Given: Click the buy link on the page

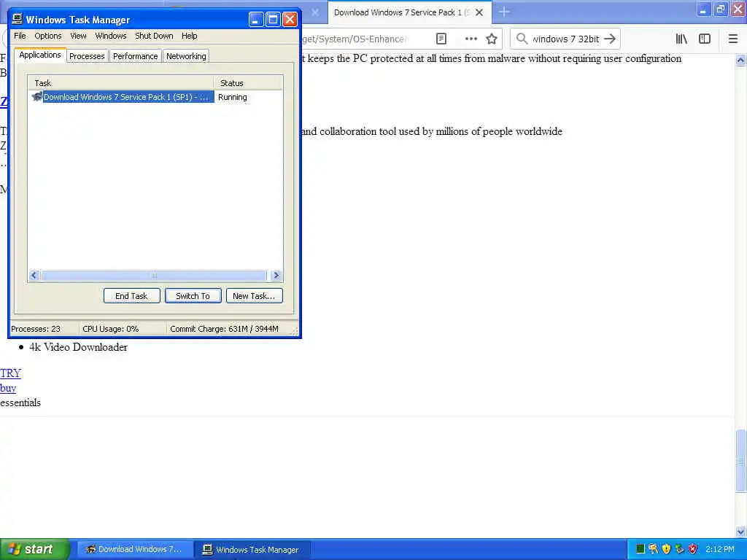Looking at the screenshot, I should [x=8, y=388].
